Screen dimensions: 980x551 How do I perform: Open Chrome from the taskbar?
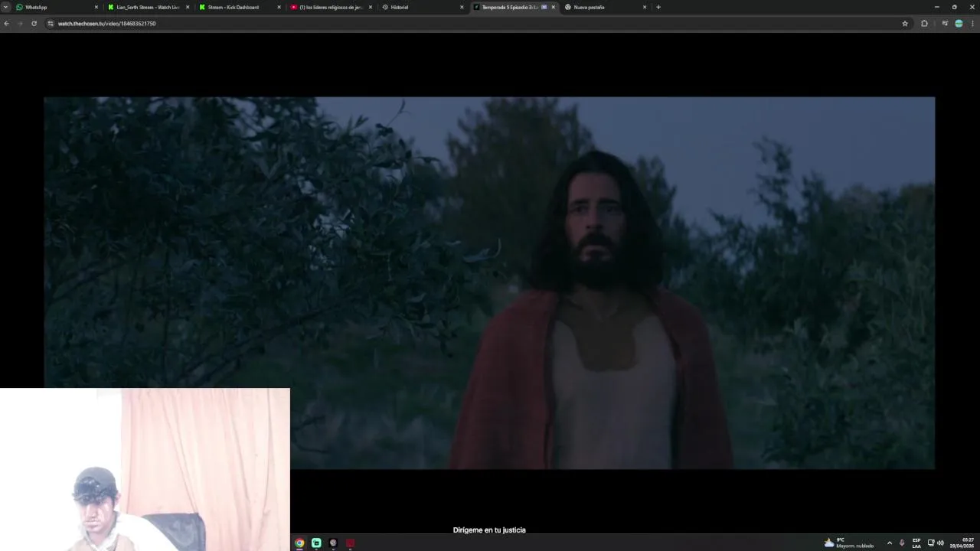click(x=299, y=543)
